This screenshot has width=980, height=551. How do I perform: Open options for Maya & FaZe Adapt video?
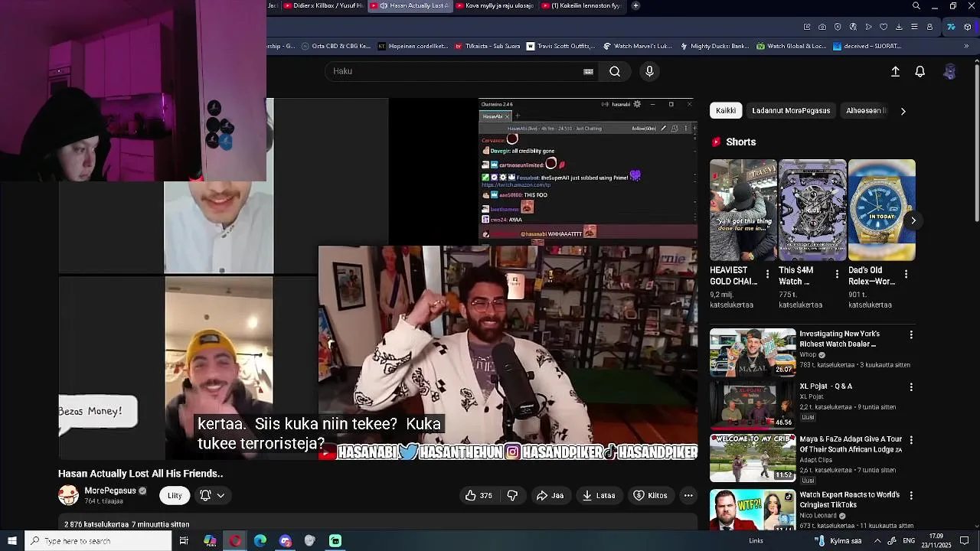tap(911, 440)
